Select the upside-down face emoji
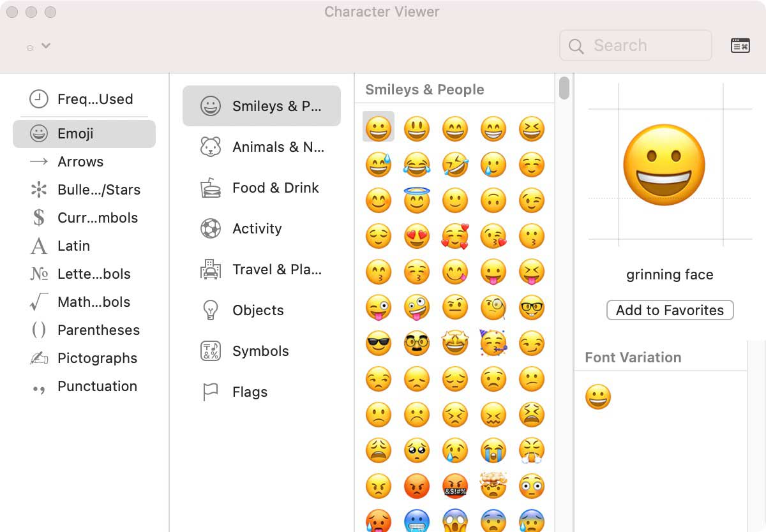This screenshot has height=532, width=766. [x=493, y=201]
